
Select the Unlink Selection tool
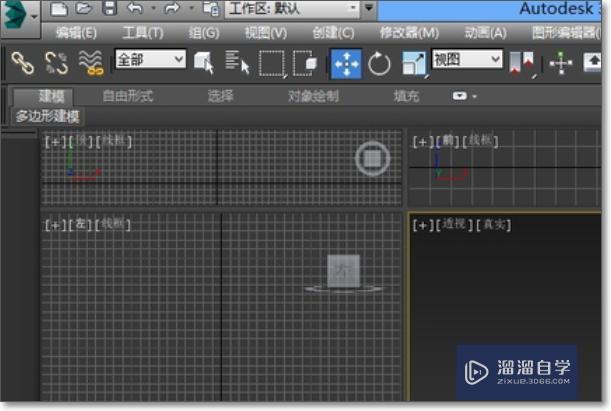coord(57,63)
